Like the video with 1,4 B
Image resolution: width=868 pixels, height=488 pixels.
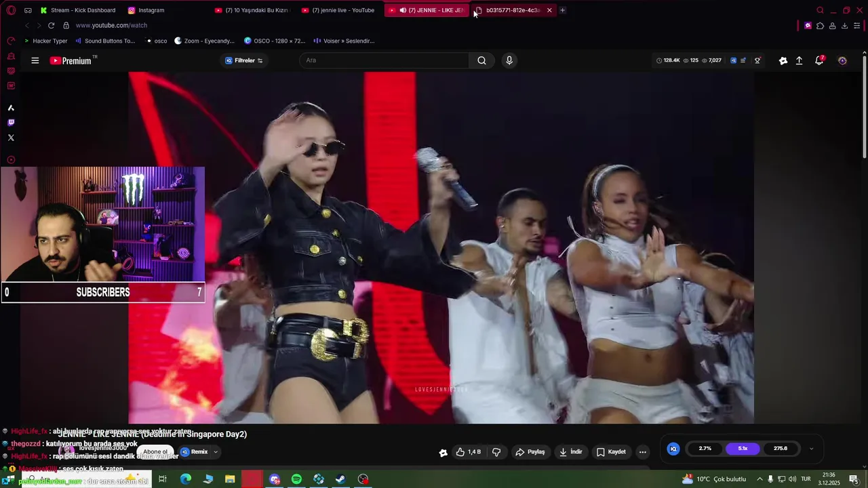coord(468,452)
